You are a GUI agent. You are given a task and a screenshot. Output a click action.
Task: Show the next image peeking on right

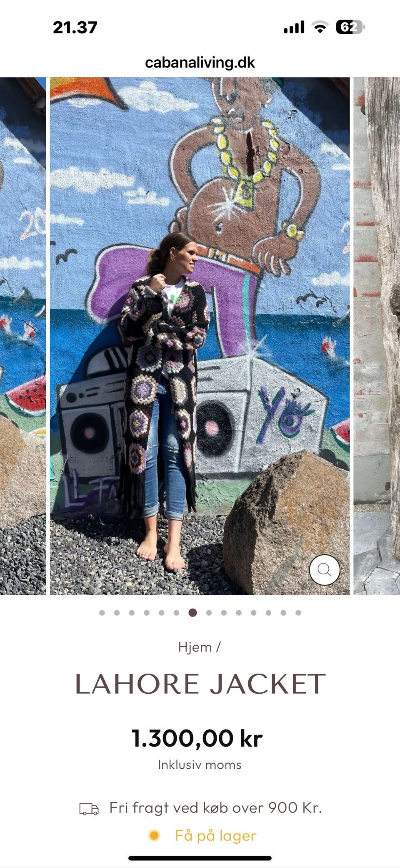click(x=377, y=336)
